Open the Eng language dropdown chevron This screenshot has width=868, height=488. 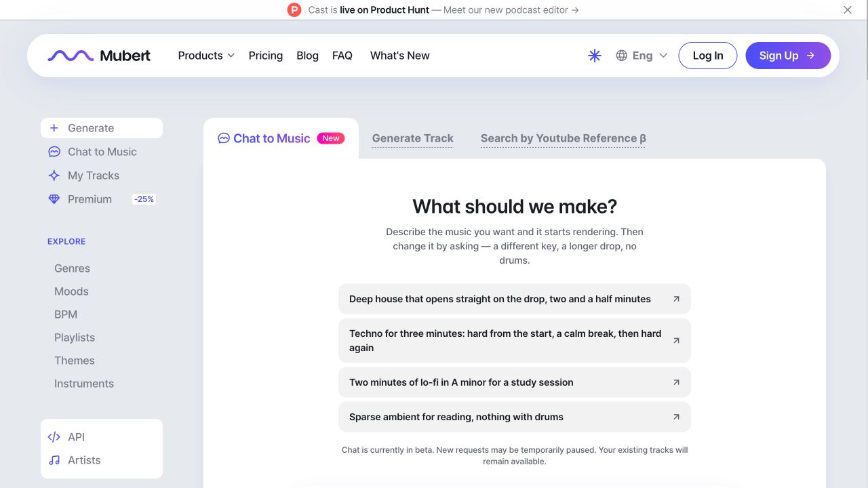tap(663, 56)
